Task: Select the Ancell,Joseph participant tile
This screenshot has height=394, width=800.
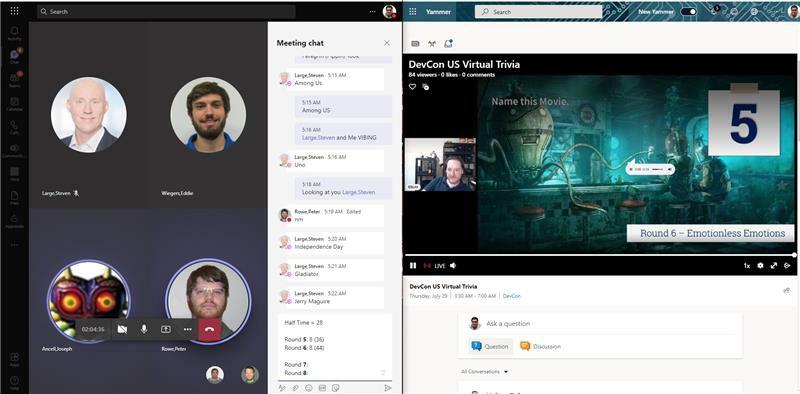Action: tap(89, 301)
